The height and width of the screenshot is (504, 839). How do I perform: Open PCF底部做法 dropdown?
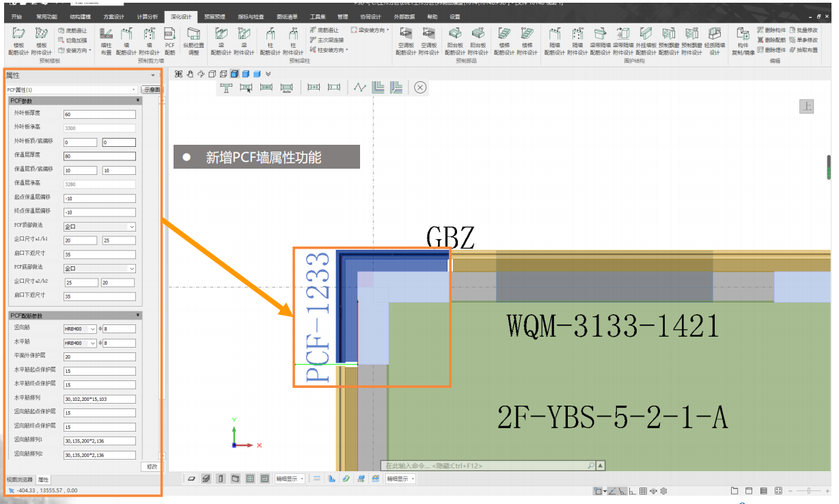(100, 268)
